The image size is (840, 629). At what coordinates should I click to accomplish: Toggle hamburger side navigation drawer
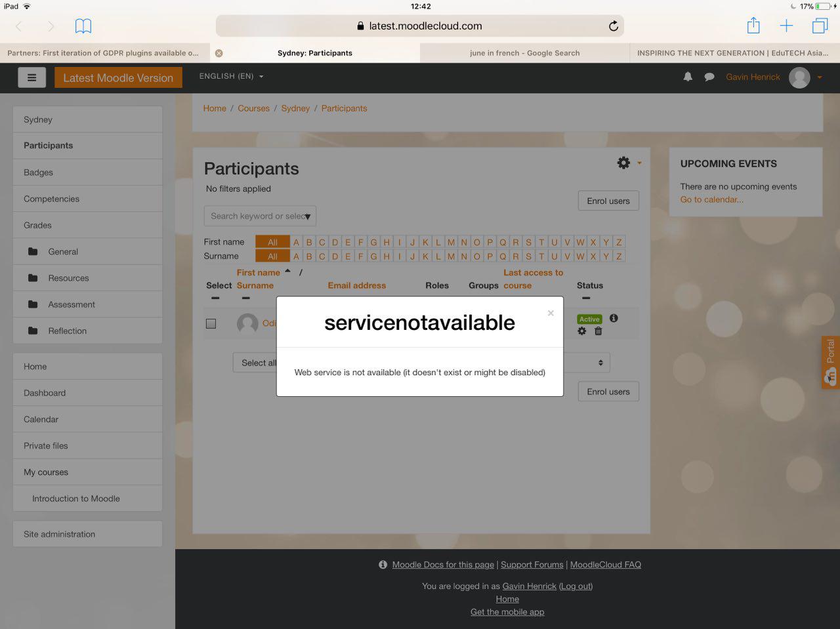(x=31, y=77)
